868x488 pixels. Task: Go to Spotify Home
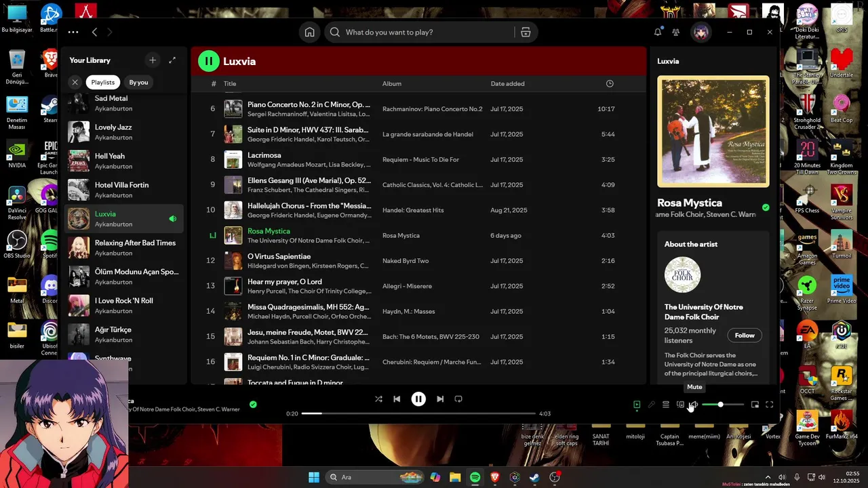point(309,32)
